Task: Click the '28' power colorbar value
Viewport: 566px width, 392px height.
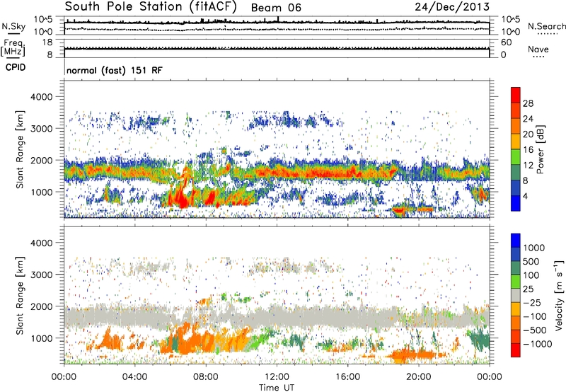Action: 528,103
